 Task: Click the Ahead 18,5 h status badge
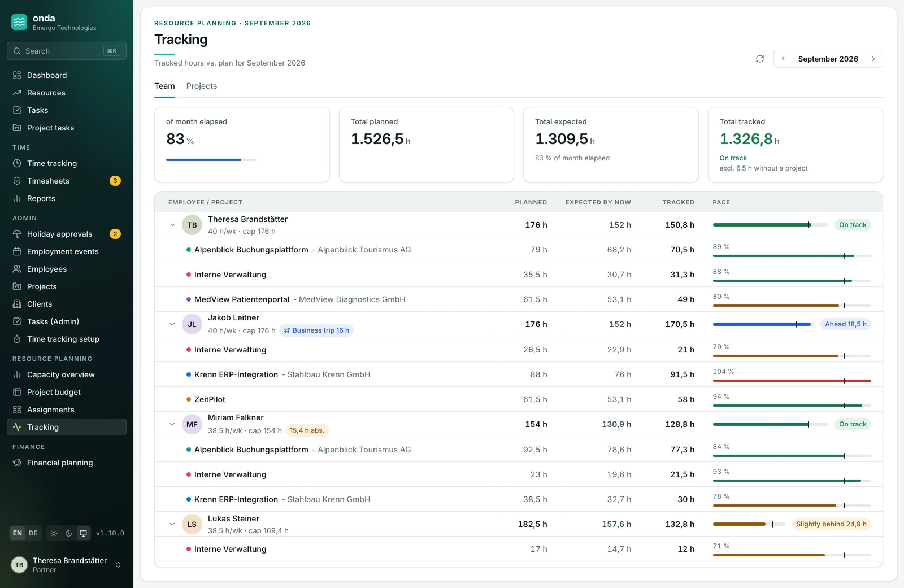coord(845,324)
